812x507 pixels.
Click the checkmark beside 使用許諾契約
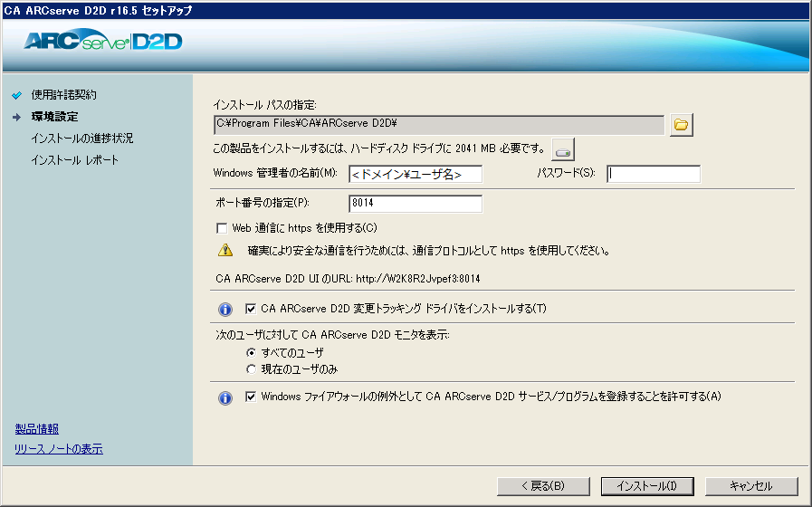point(17,95)
